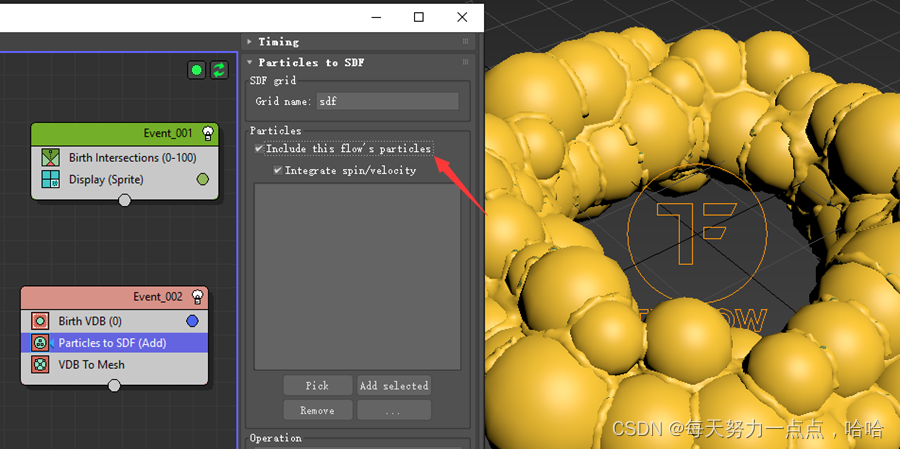
Task: Click the Particles to SDF operator icon
Action: tap(40, 343)
